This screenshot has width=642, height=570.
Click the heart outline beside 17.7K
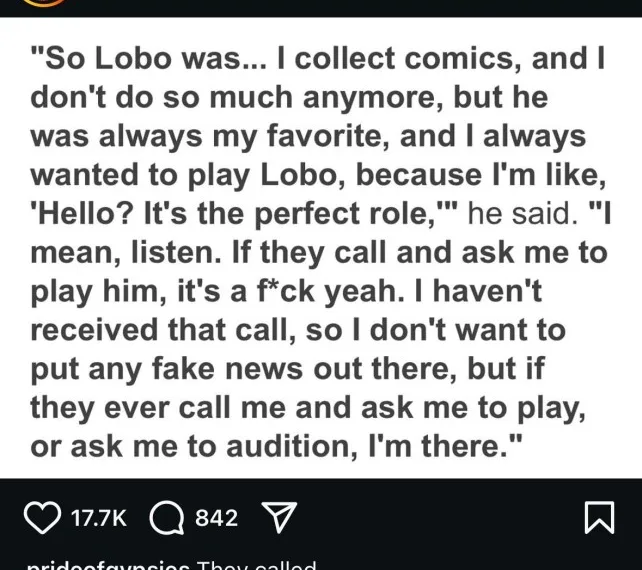[42, 517]
